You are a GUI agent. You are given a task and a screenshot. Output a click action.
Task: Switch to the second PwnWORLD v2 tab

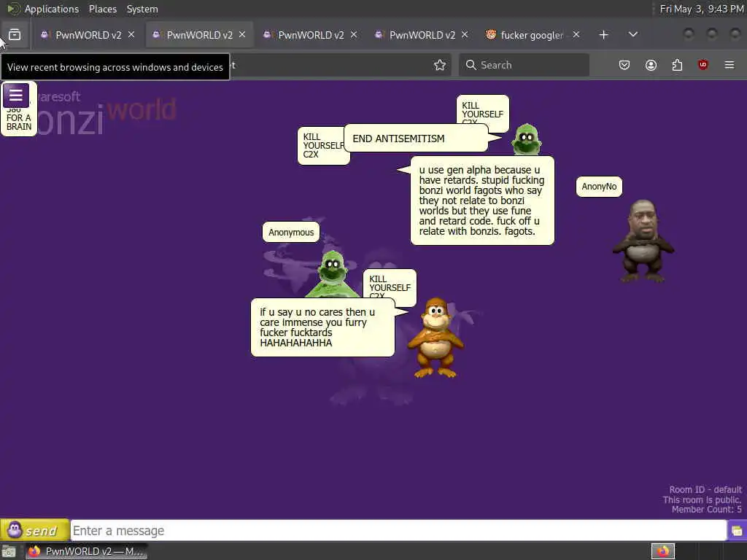(x=200, y=35)
